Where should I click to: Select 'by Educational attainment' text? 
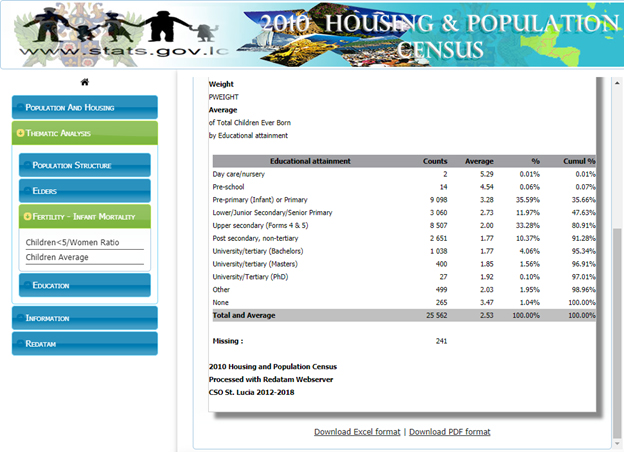pos(248,135)
